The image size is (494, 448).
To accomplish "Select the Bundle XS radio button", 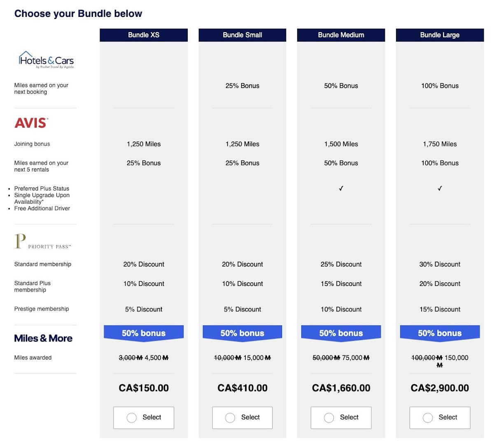I will (132, 418).
